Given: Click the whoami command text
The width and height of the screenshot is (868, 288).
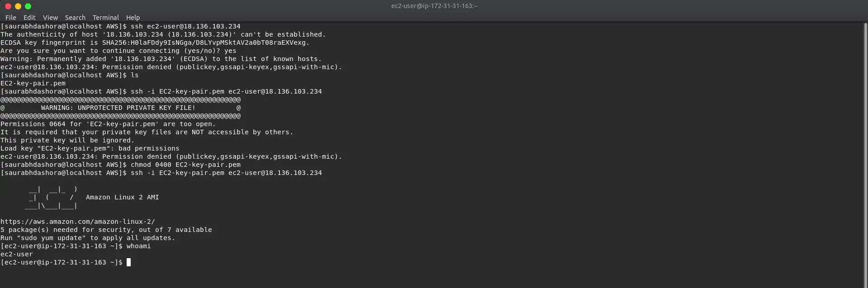Looking at the screenshot, I should coord(138,246).
